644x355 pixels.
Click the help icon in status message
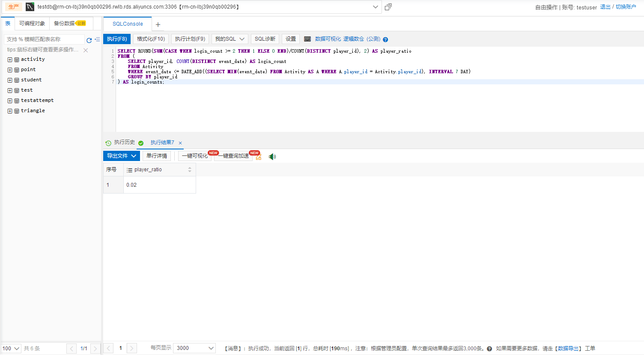click(x=489, y=349)
